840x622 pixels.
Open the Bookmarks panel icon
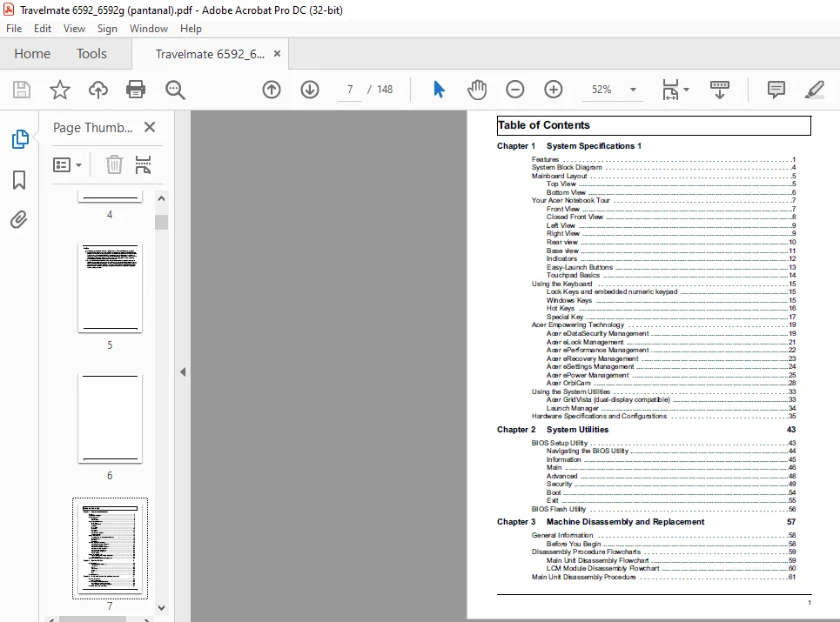coord(19,180)
